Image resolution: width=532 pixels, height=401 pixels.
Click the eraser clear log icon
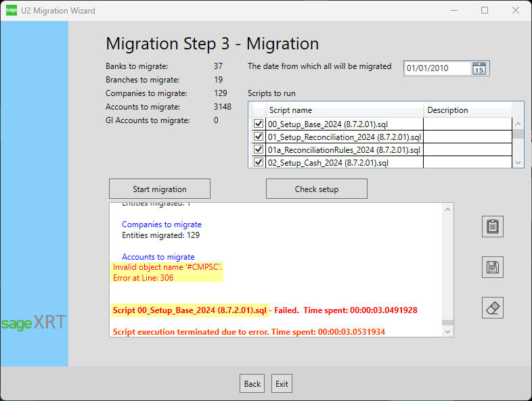(x=492, y=308)
